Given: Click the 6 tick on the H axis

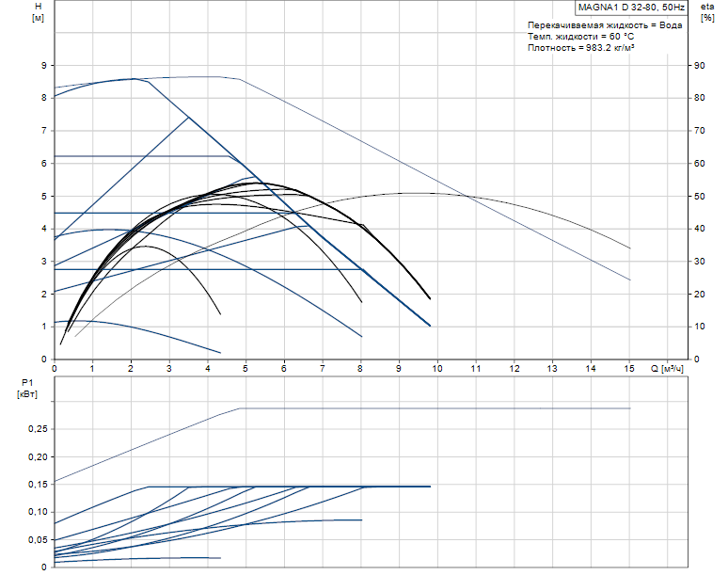Looking at the screenshot, I should 44,164.
